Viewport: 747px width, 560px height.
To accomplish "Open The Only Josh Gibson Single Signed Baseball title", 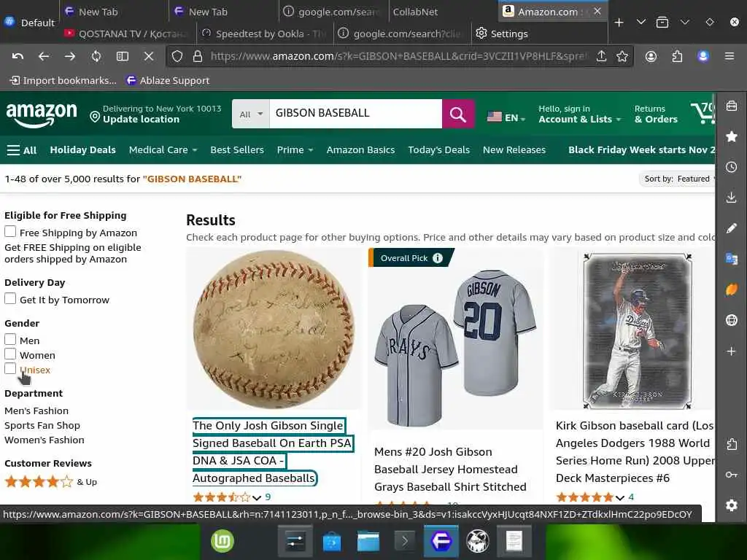I will 271,451.
